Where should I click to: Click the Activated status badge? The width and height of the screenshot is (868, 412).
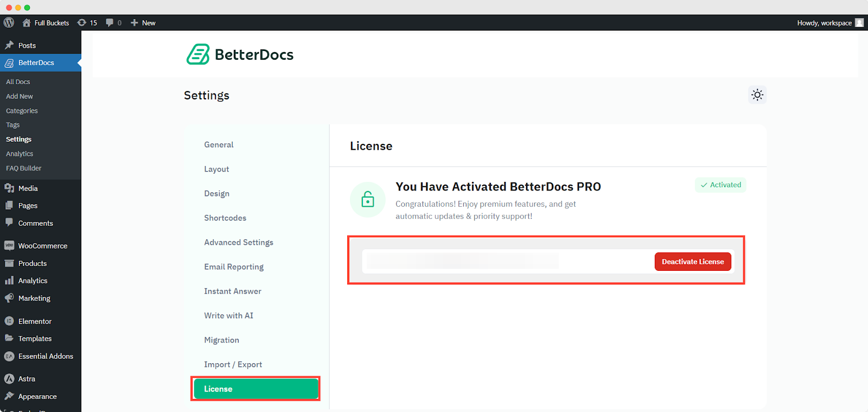click(x=720, y=185)
